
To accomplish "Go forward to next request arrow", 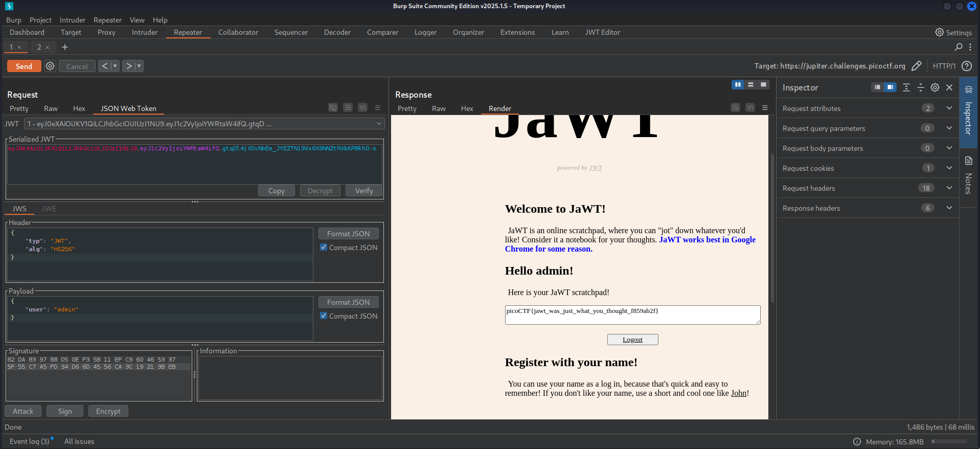I will pyautogui.click(x=129, y=66).
